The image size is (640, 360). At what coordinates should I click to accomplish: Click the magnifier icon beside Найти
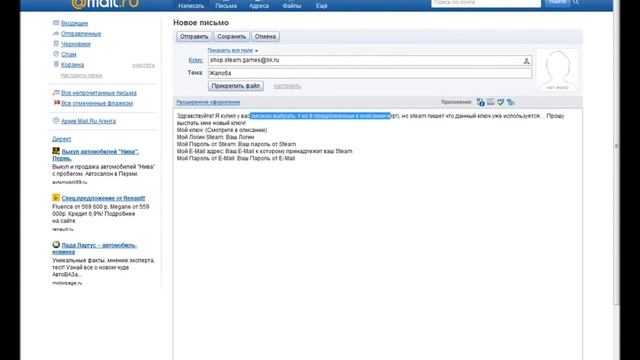(x=576, y=2)
